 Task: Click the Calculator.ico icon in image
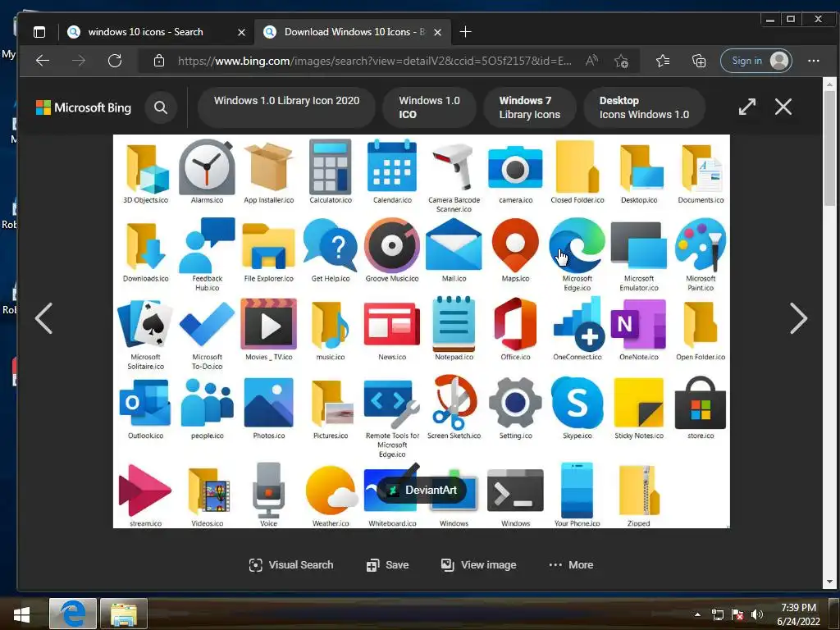(331, 167)
